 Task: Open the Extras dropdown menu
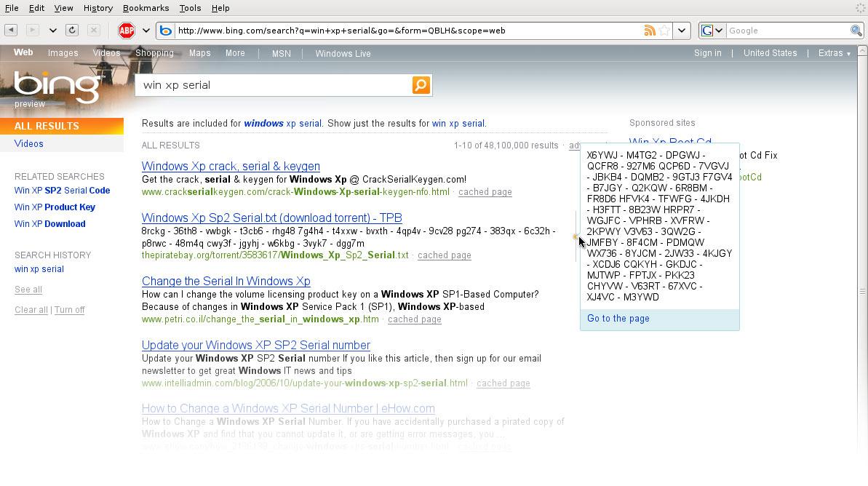click(x=834, y=53)
